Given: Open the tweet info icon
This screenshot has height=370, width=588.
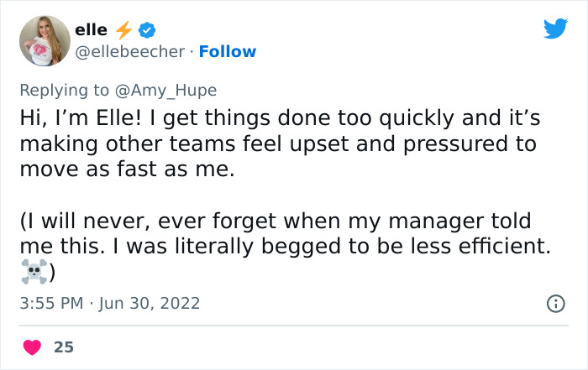Looking at the screenshot, I should tap(555, 303).
